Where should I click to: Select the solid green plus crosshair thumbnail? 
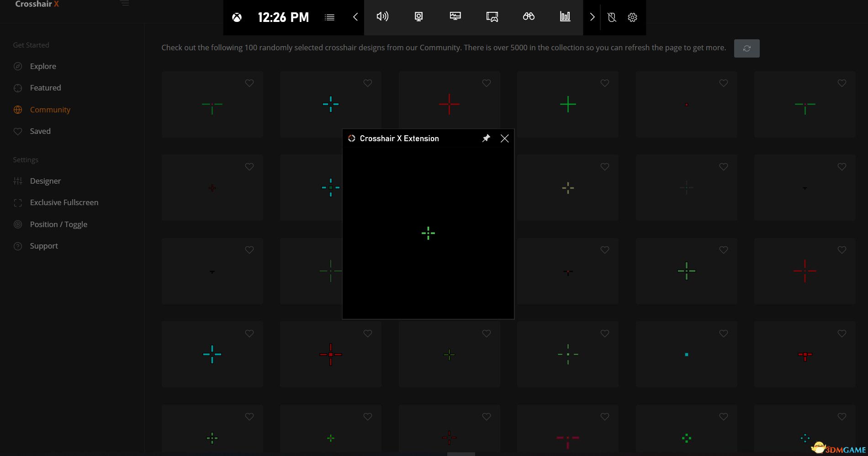pos(568,104)
